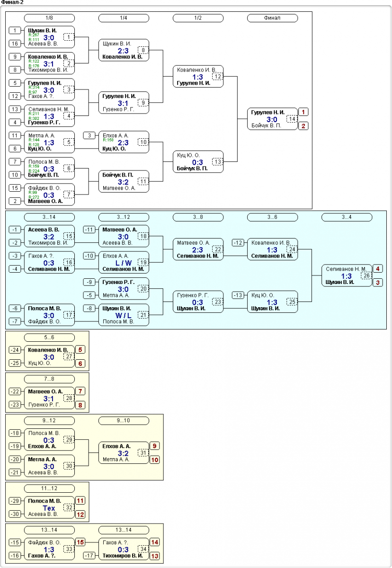The image size is (392, 568).
Task: Select the "1/8" round header
Action: click(49, 18)
